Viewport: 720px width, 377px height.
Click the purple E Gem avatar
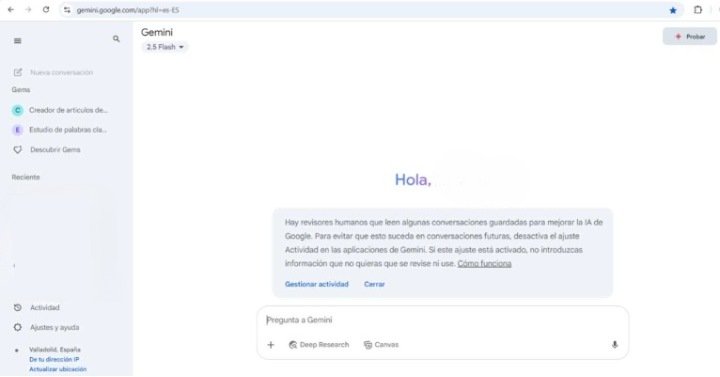point(17,130)
